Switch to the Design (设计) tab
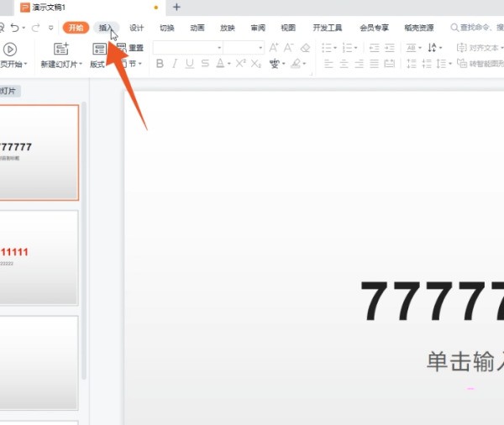The height and width of the screenshot is (425, 504). pyautogui.click(x=137, y=28)
